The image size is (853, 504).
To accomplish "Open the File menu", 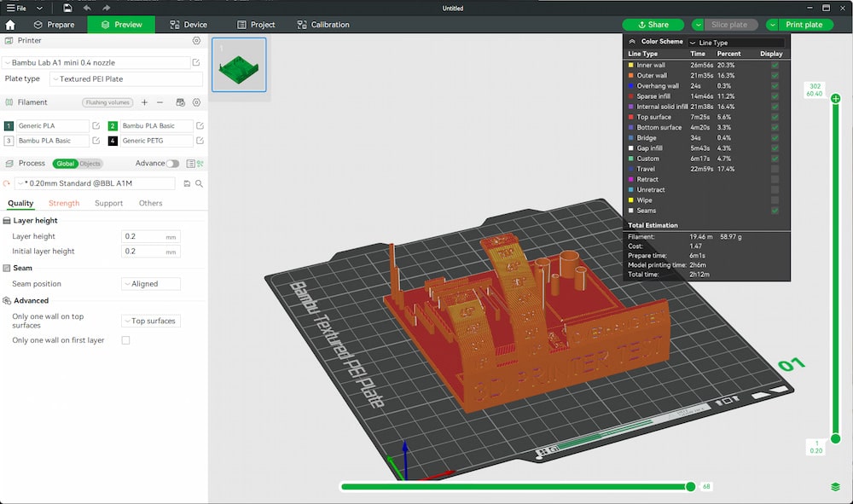I will point(16,9).
